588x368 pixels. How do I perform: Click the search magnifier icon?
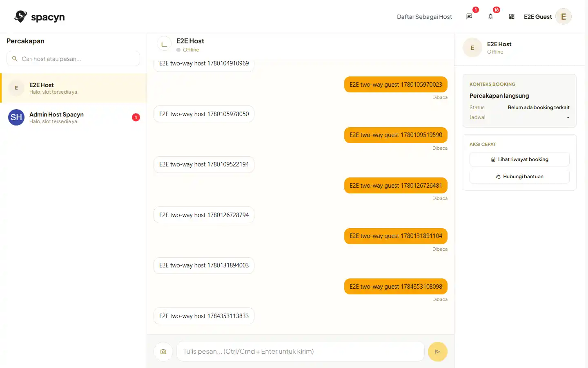click(x=15, y=58)
